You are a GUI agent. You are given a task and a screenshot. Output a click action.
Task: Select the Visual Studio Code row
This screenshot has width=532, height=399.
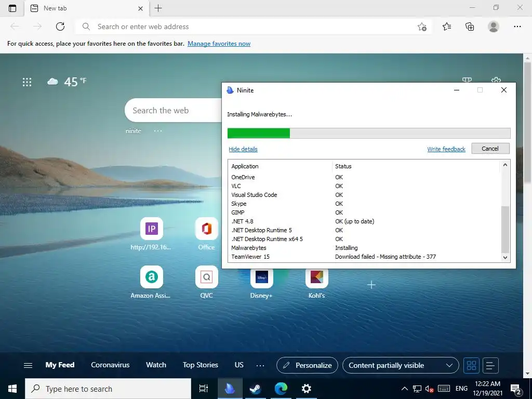(365, 195)
